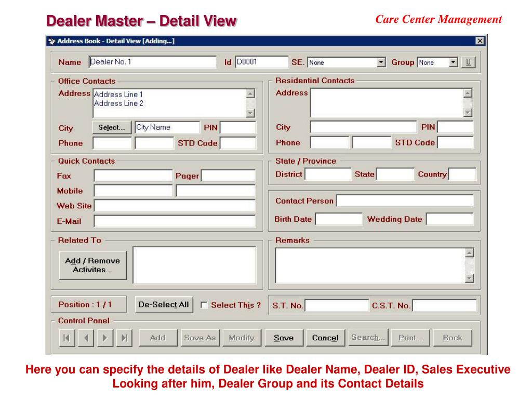Click the District field
532x399 pixels.
tap(328, 174)
